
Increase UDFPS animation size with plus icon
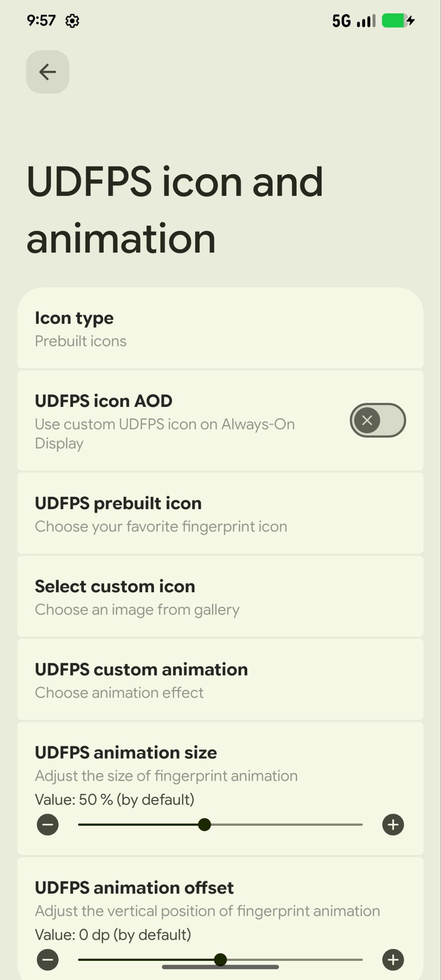(x=393, y=825)
